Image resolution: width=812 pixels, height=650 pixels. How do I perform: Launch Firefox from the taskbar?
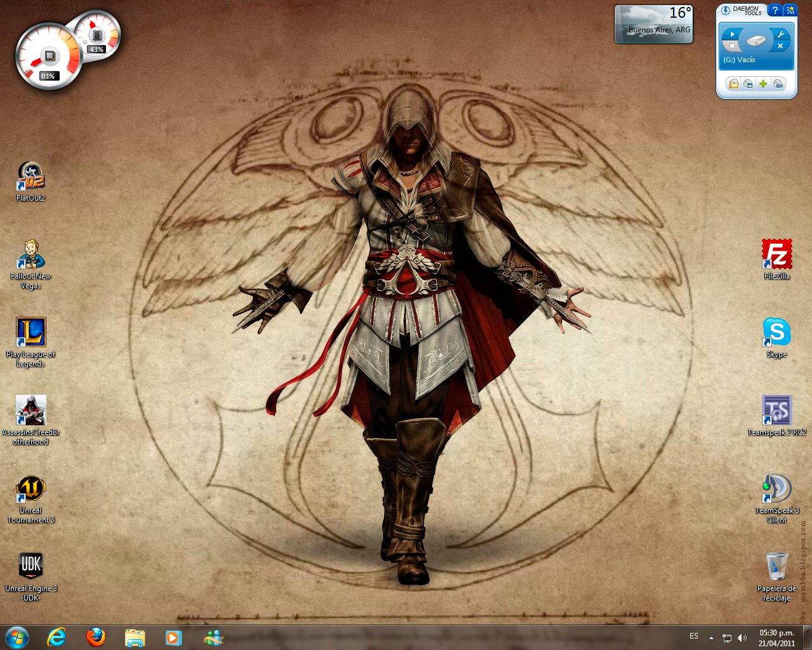[96, 637]
